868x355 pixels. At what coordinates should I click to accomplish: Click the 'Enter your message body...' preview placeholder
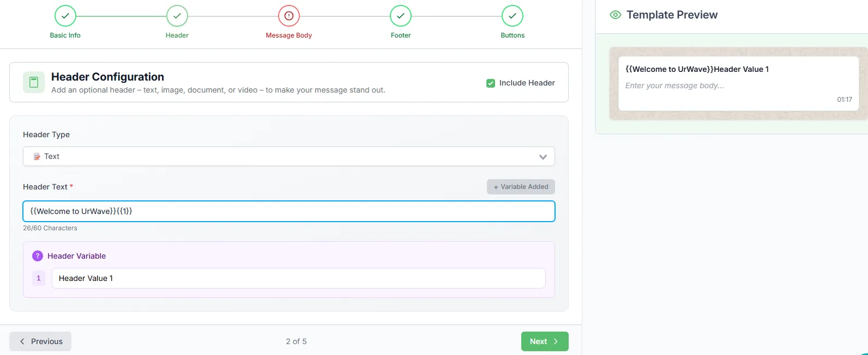(674, 85)
